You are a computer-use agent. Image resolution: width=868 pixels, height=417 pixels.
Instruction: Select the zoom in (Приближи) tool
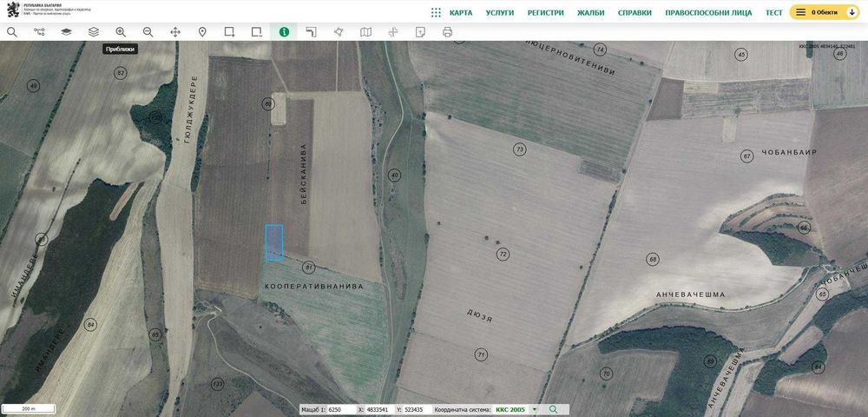[121, 32]
